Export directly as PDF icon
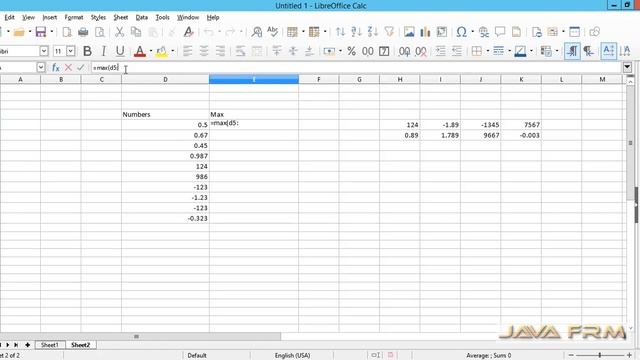This screenshot has height=360, width=640. pyautogui.click(x=67, y=32)
